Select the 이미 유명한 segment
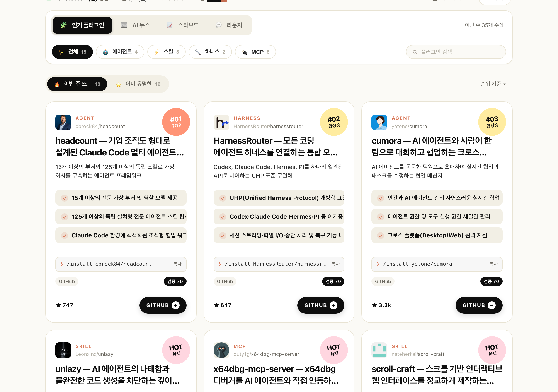558x392 pixels. coord(138,84)
